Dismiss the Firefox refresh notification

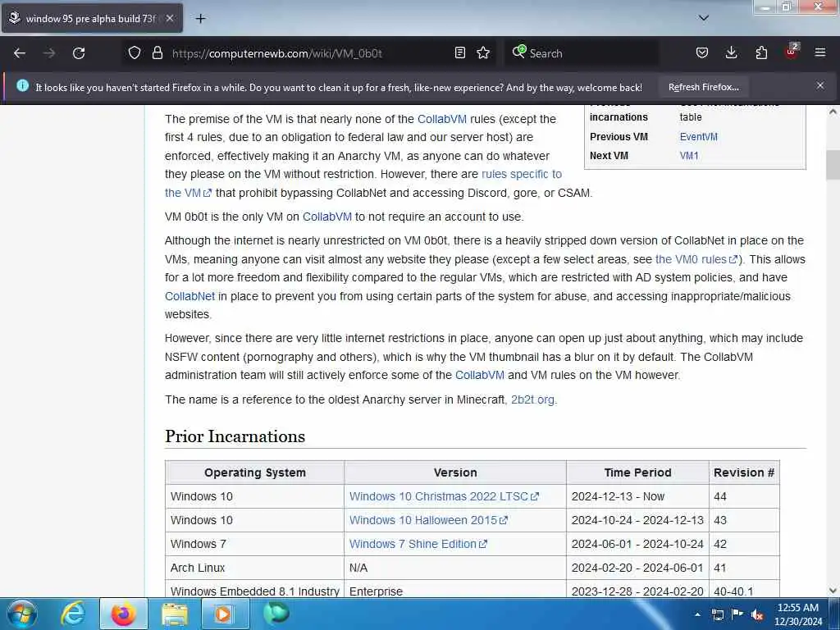coord(820,85)
